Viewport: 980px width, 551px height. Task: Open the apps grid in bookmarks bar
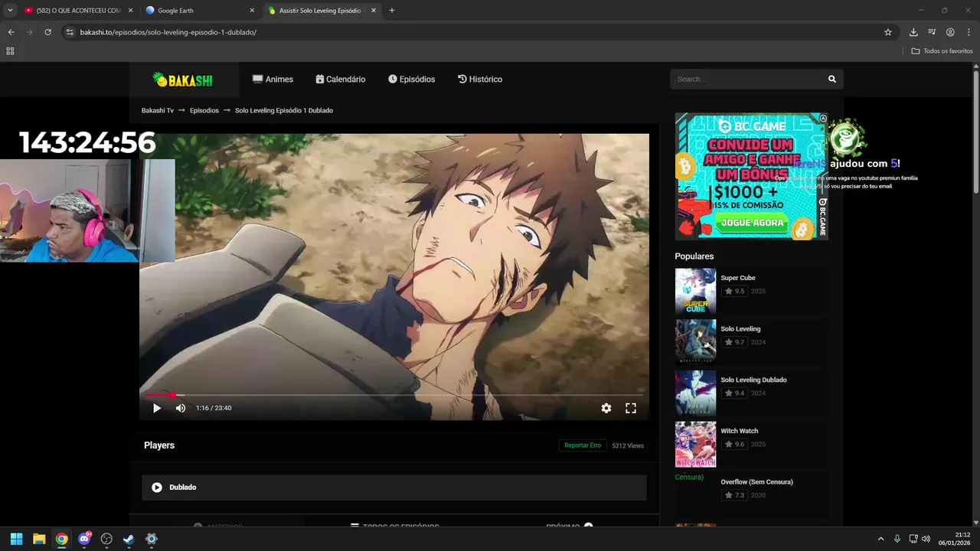[10, 51]
